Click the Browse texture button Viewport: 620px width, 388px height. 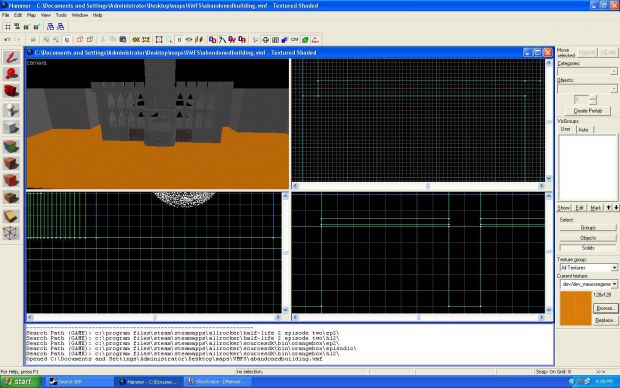605,308
